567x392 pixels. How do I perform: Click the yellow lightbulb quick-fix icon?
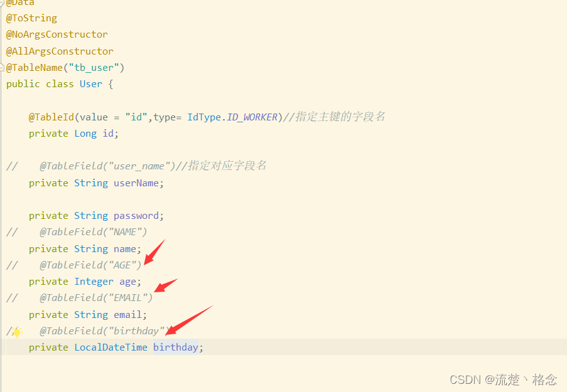click(16, 332)
